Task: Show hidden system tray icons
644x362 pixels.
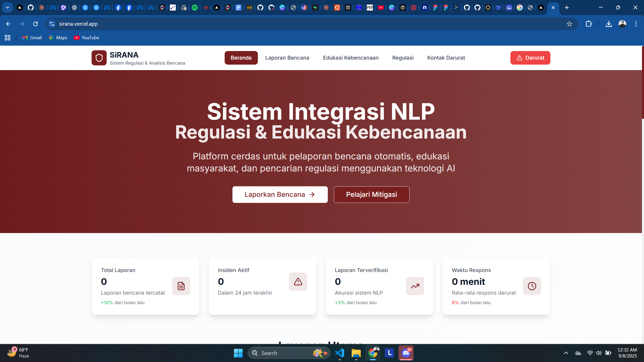Action: tap(566, 353)
